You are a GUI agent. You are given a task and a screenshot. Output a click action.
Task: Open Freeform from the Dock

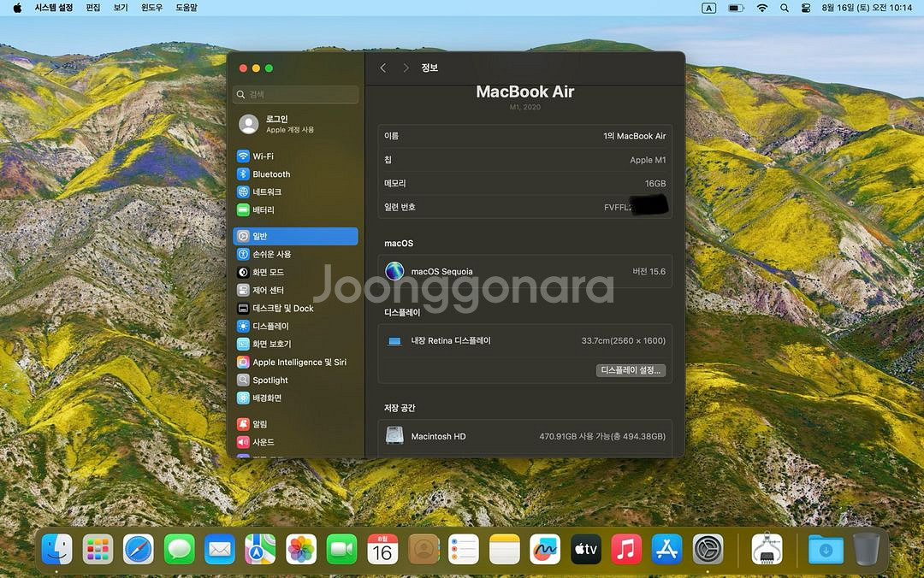pyautogui.click(x=545, y=549)
